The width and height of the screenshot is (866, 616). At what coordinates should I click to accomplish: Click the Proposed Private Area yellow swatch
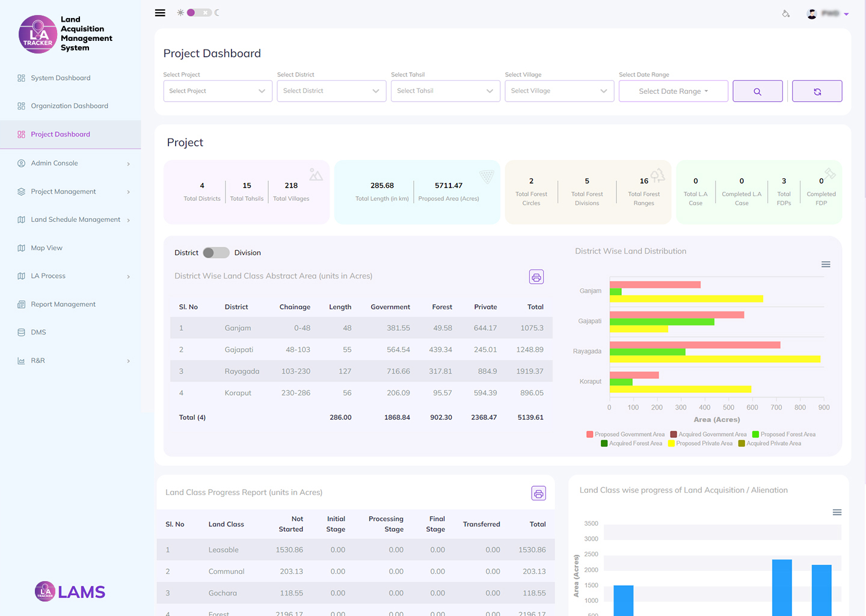(x=671, y=443)
